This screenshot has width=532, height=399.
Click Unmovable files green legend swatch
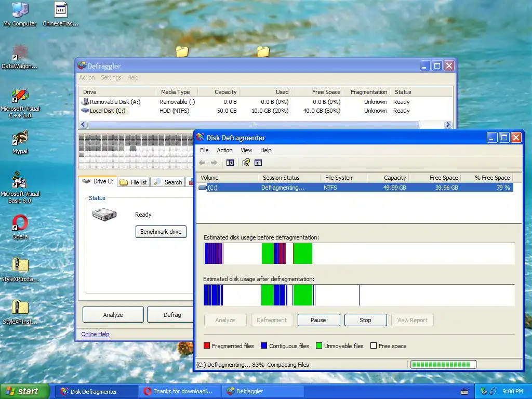point(319,345)
